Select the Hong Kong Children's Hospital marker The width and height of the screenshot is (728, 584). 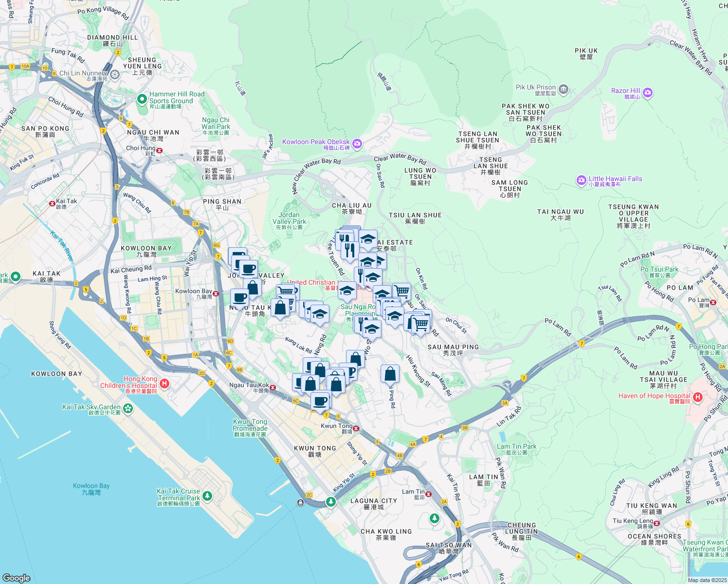pyautogui.click(x=164, y=384)
